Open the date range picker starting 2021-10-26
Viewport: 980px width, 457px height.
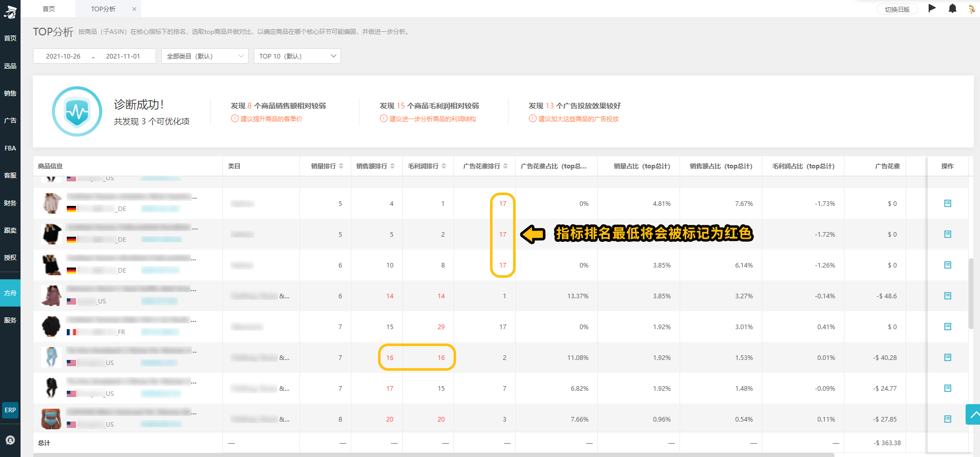(95, 56)
